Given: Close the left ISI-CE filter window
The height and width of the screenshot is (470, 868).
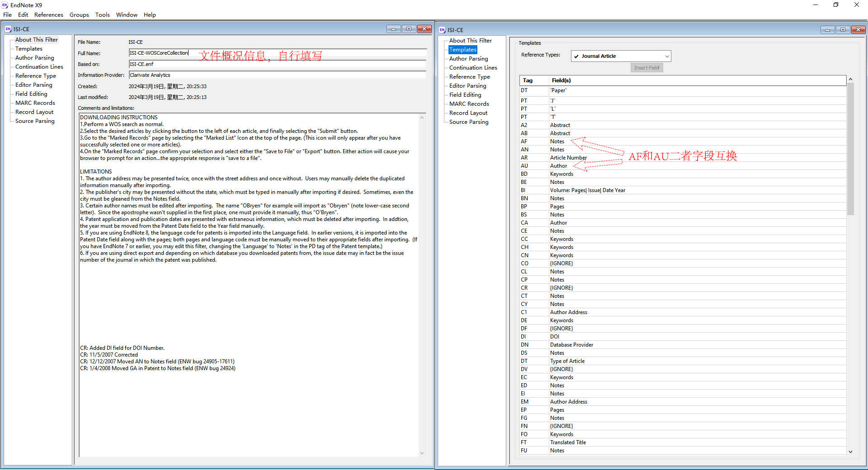Looking at the screenshot, I should click(x=424, y=29).
